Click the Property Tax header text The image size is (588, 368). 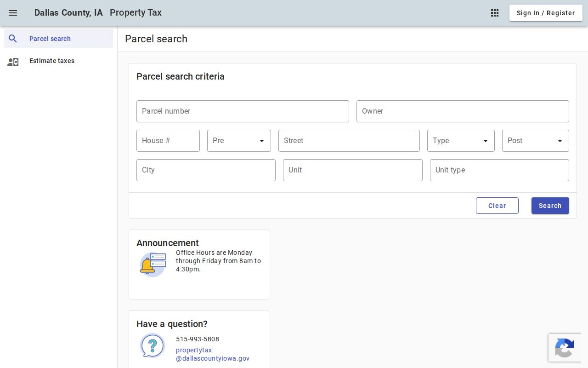pos(136,13)
